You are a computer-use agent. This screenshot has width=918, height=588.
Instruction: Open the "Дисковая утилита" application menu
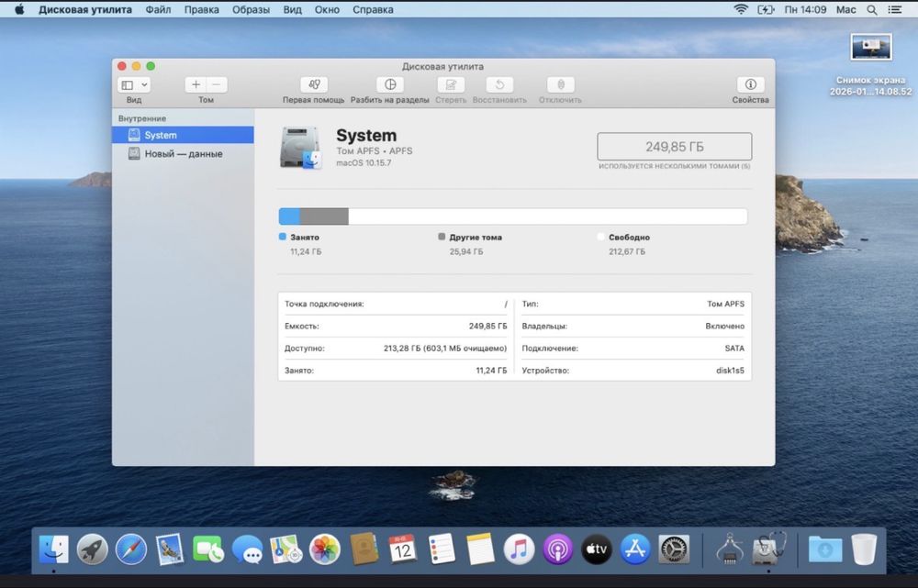pyautogui.click(x=85, y=9)
